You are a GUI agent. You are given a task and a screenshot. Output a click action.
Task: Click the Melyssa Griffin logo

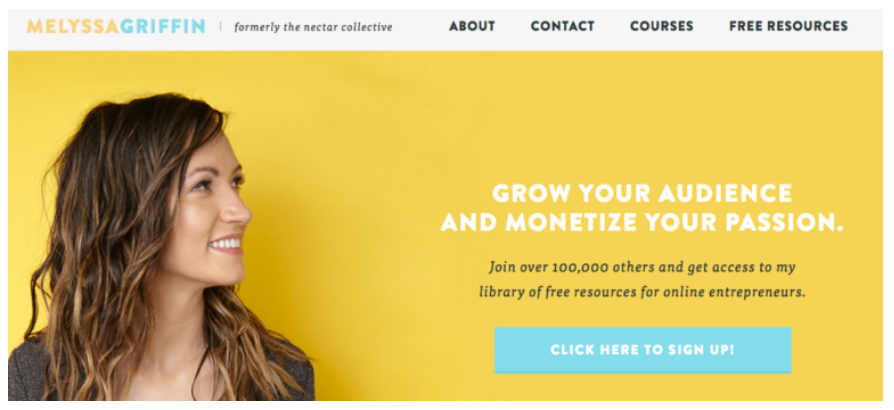116,26
